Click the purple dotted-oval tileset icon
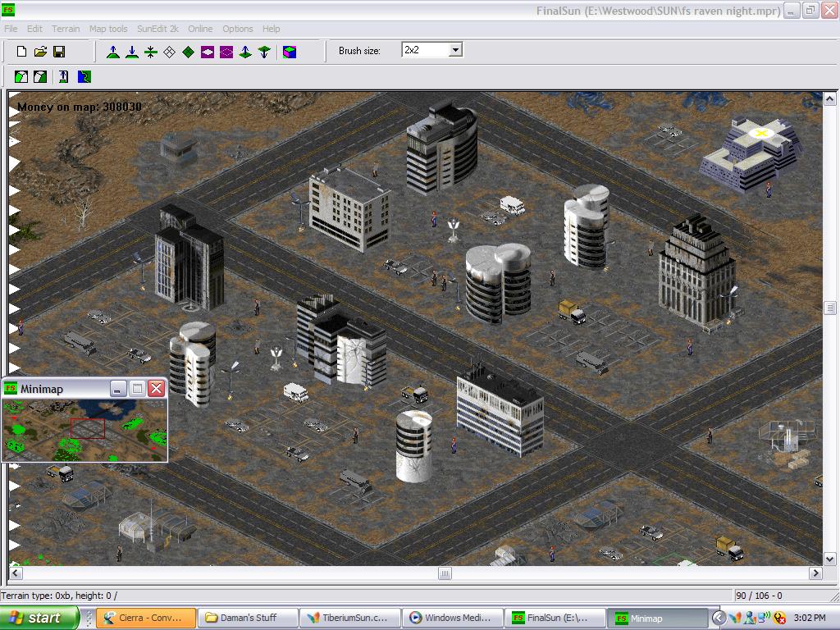840x630 pixels. click(x=226, y=52)
